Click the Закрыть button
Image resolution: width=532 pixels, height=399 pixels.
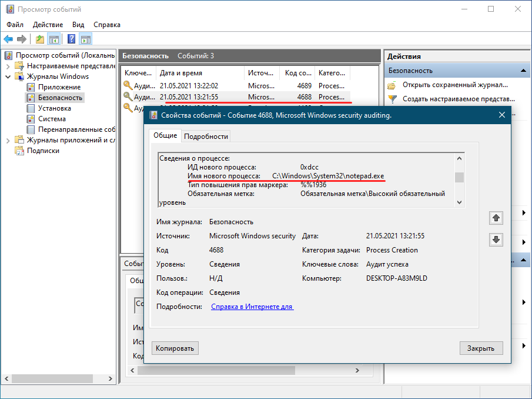coord(481,348)
